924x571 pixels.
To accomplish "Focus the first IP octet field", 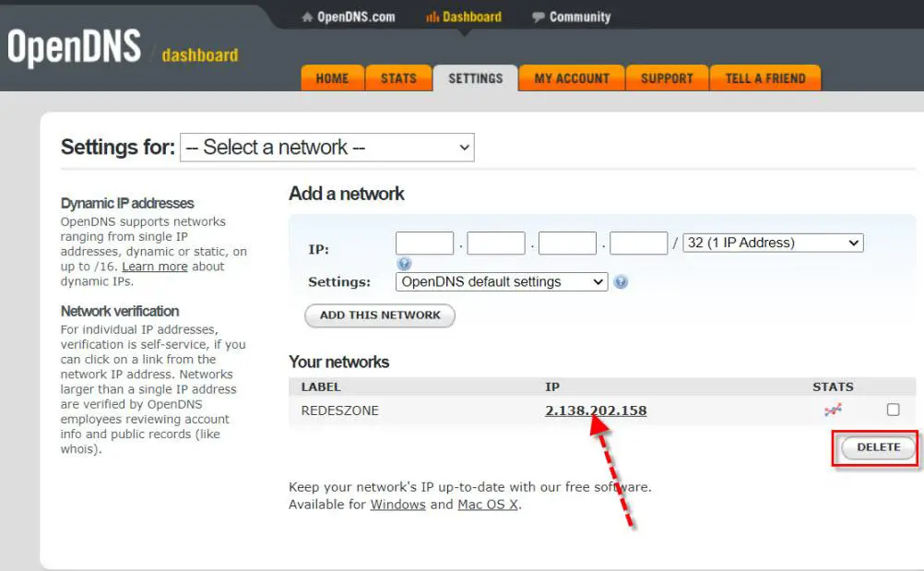I will click(x=425, y=243).
